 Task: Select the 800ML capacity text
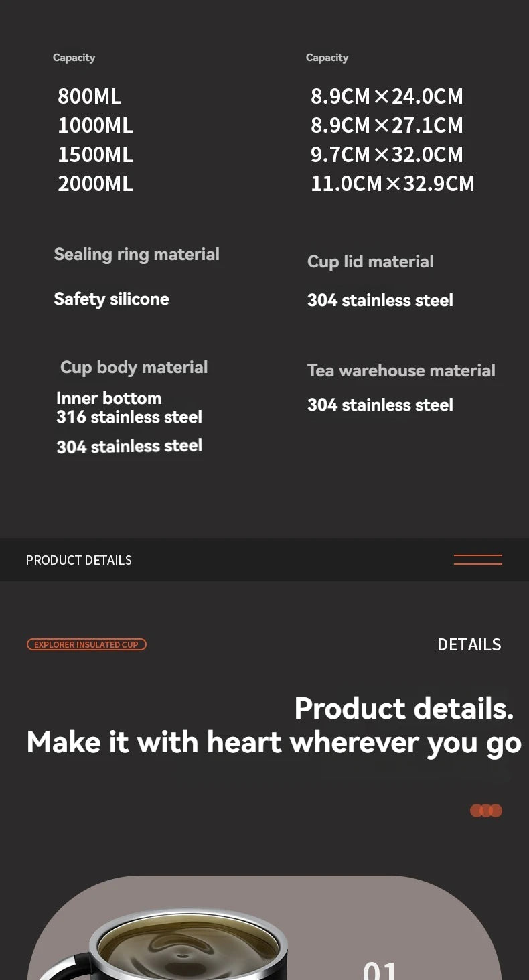click(x=89, y=96)
